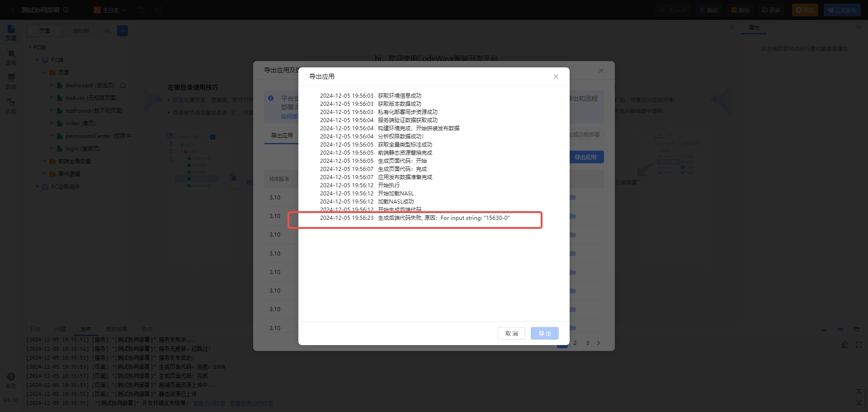Go to page 3 in pagination
Screen dimensions: 868x412
(x=588, y=343)
